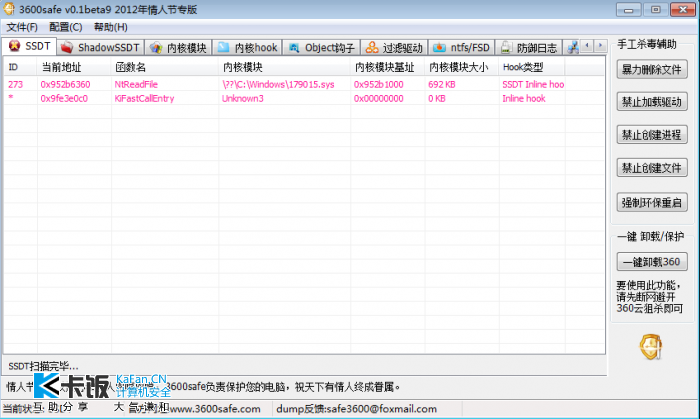The height and width of the screenshot is (419, 700).
Task: Click the 内核hook tab icon
Action: tap(223, 47)
